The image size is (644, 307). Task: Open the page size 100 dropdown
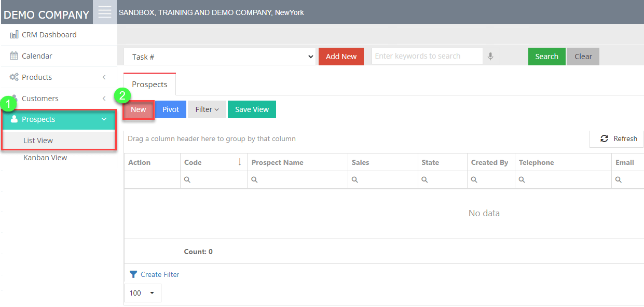tap(142, 293)
